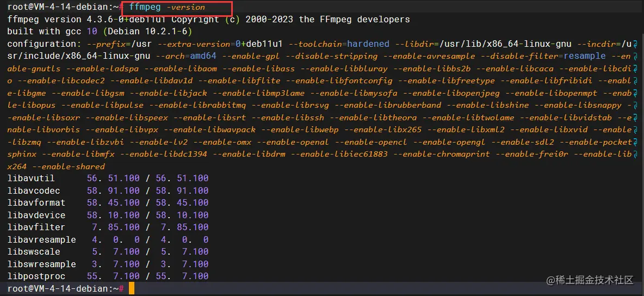Click the '--enable-libbluray' flag
Image resolution: width=644 pixels, height=296 pixels.
(x=344, y=68)
